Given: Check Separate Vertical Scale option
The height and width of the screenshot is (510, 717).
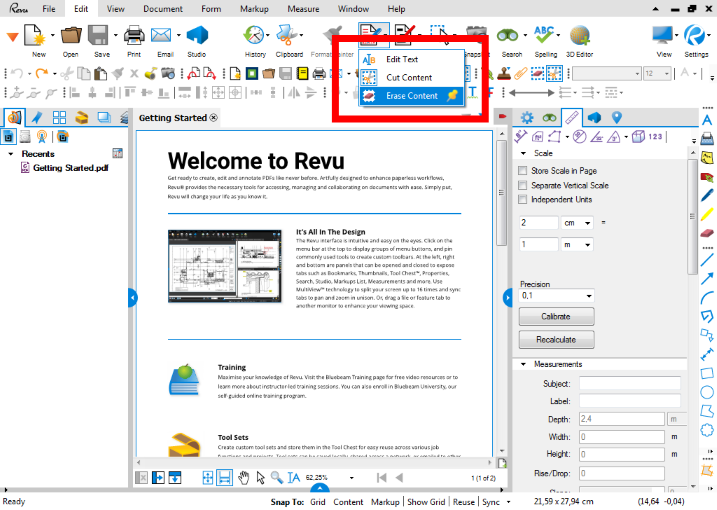Looking at the screenshot, I should (x=523, y=185).
